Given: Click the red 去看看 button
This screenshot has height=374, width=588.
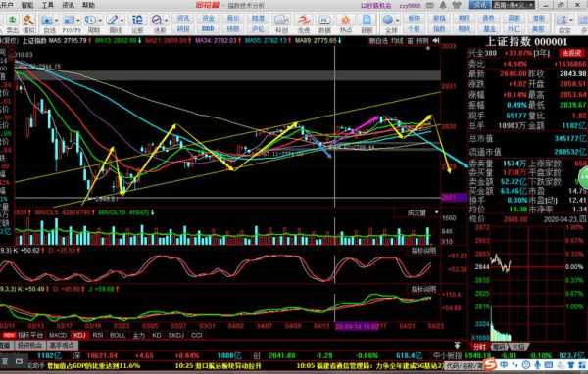Looking at the screenshot, I should pos(572,53).
